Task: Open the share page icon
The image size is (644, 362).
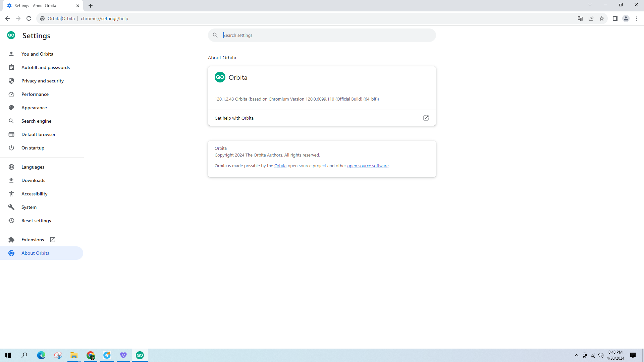Action: 591,18
